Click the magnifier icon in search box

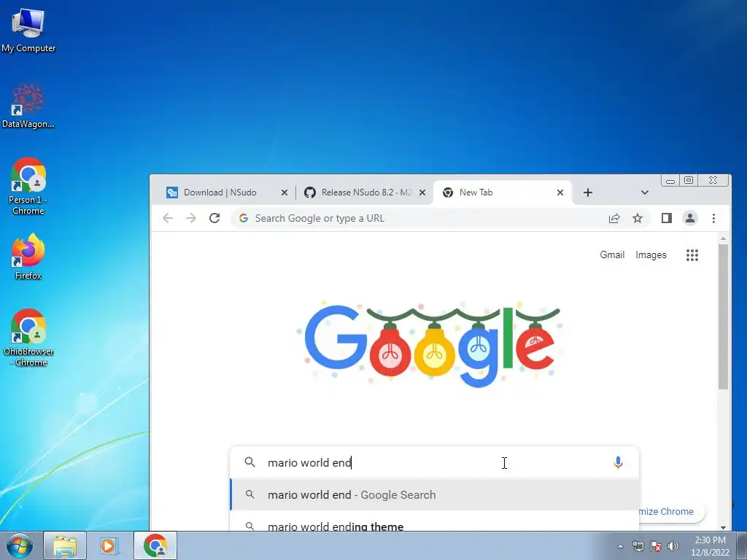pos(249,462)
